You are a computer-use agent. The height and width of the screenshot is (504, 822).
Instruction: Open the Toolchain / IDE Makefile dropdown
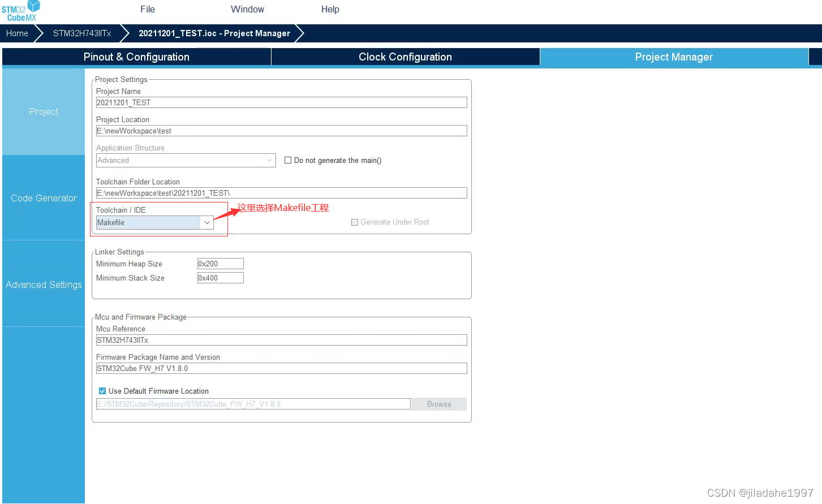pos(154,222)
